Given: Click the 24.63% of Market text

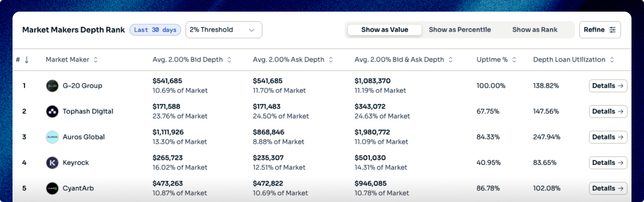Looking at the screenshot, I should pyautogui.click(x=382, y=116).
